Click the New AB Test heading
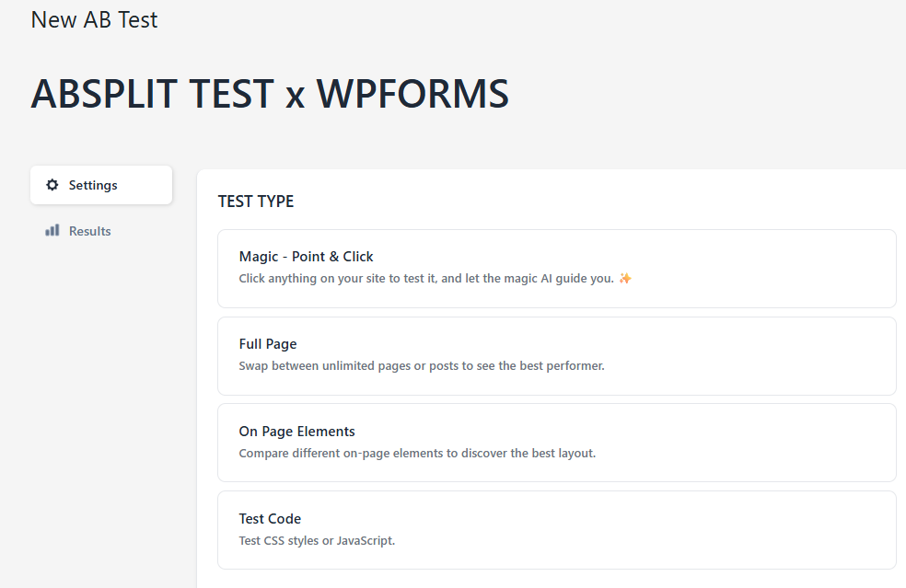906x588 pixels. pyautogui.click(x=94, y=19)
